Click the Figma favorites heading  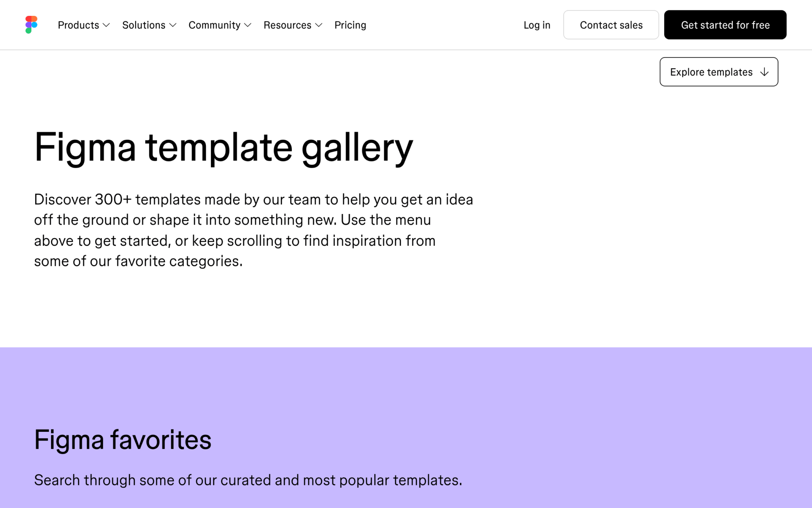tap(123, 440)
